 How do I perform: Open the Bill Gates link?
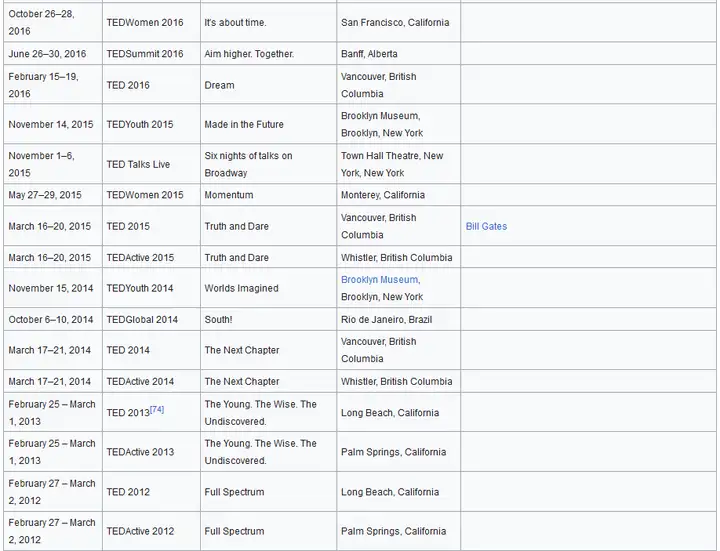point(486,226)
